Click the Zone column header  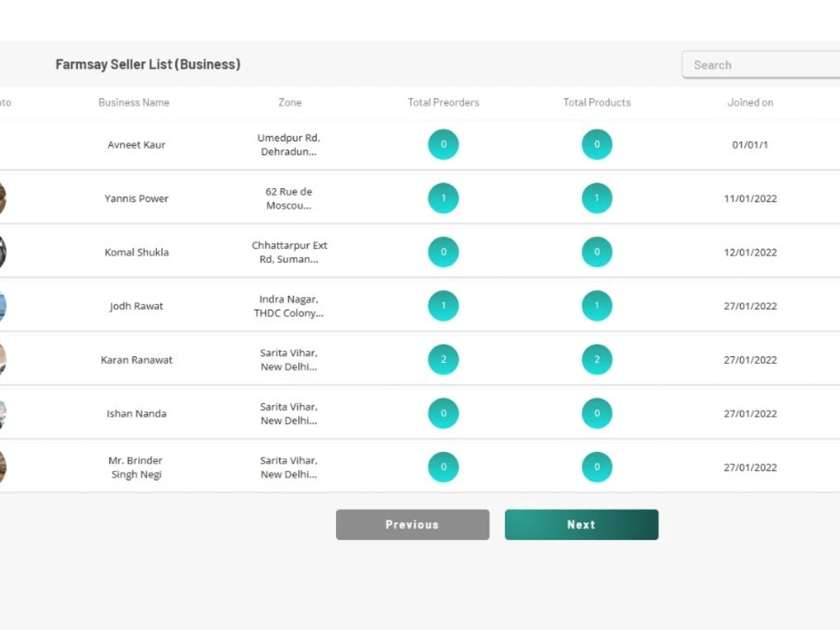click(x=290, y=102)
